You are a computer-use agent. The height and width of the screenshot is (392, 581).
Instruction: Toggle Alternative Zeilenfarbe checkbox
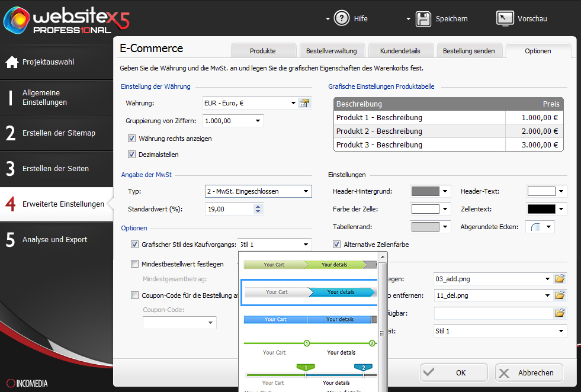pos(336,244)
